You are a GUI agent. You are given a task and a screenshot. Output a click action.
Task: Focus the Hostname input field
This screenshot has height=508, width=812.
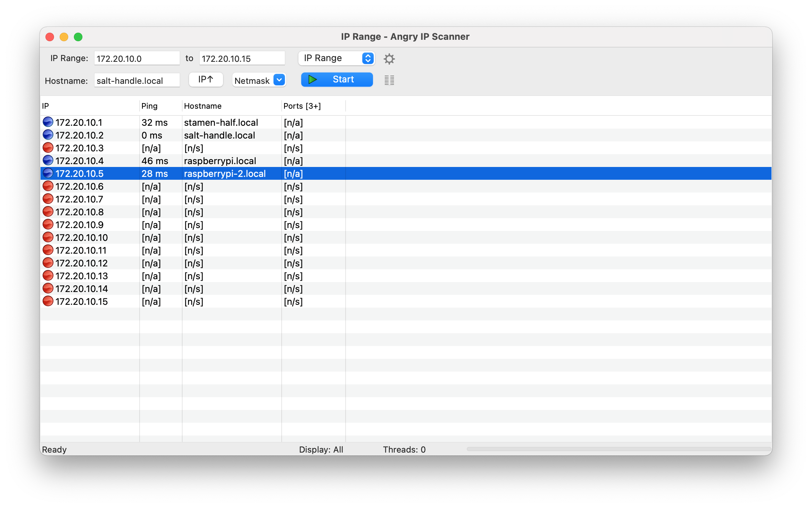coord(137,81)
